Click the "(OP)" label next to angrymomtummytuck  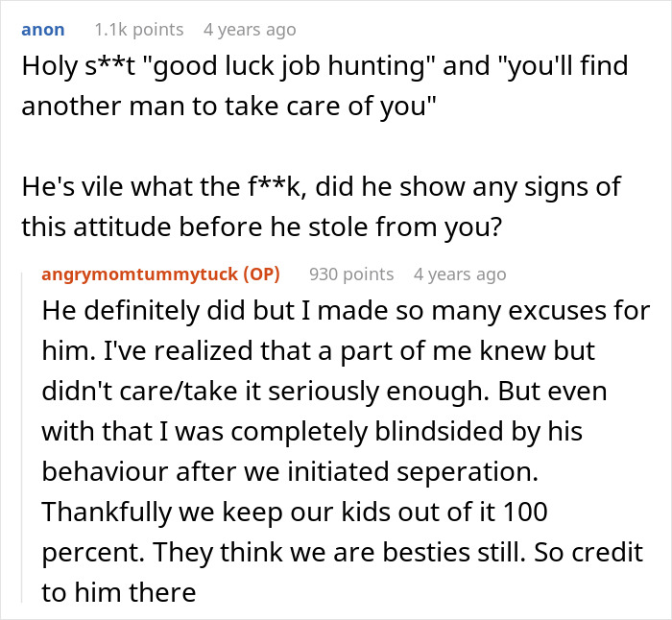tap(254, 274)
